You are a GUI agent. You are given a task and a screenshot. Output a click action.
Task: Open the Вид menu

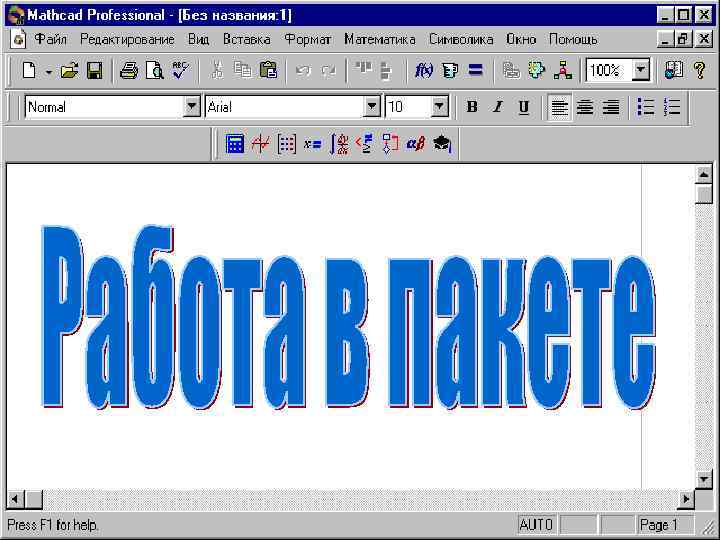[x=198, y=39]
